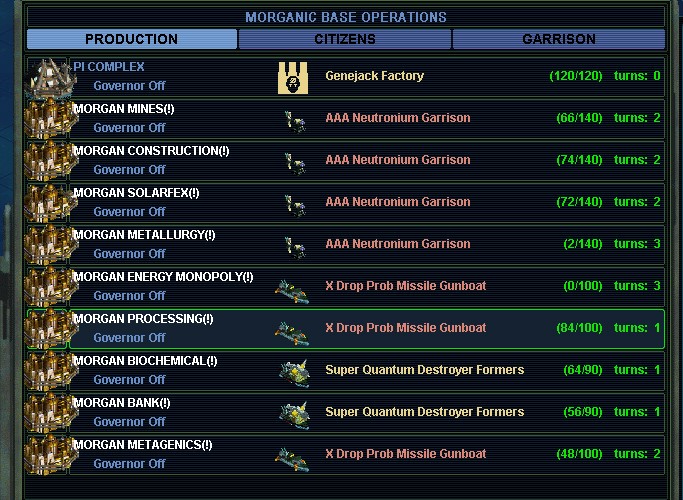Click Morgan Biochemical Destroyer Formers unit icon

293,371
